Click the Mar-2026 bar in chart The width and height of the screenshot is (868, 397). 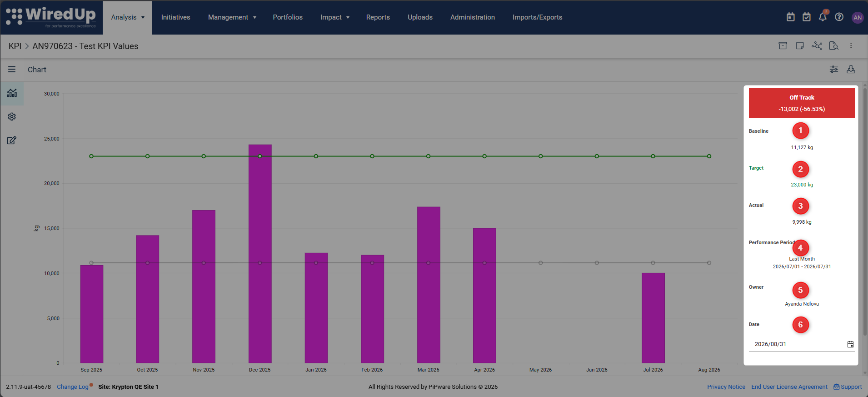tap(429, 285)
